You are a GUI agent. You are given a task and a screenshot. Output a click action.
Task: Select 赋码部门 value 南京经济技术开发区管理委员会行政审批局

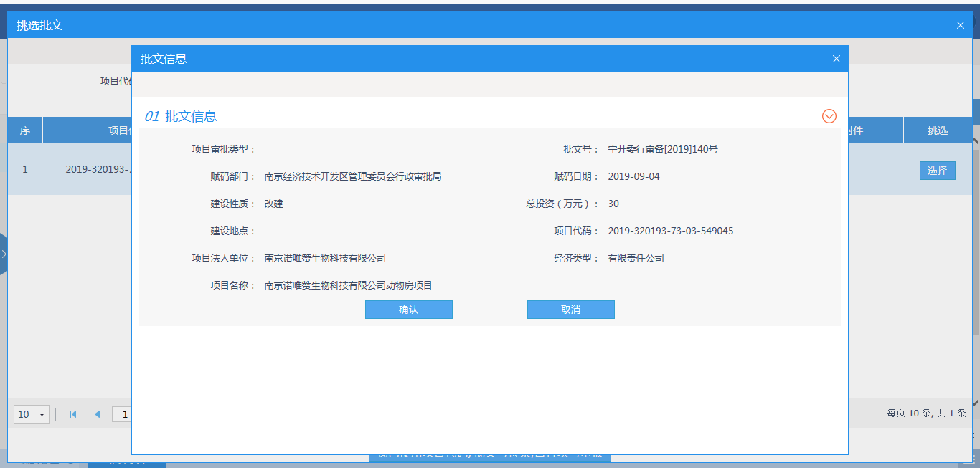click(x=353, y=177)
